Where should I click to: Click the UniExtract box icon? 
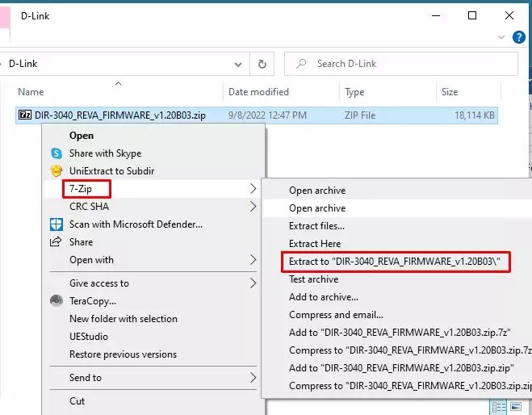click(x=57, y=170)
